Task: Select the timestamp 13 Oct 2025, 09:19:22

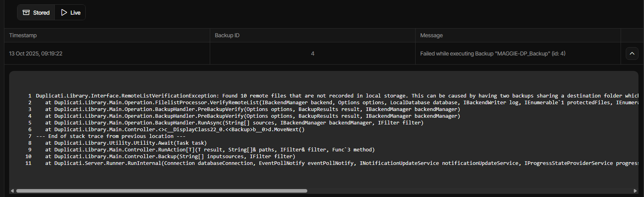Action: 36,54
